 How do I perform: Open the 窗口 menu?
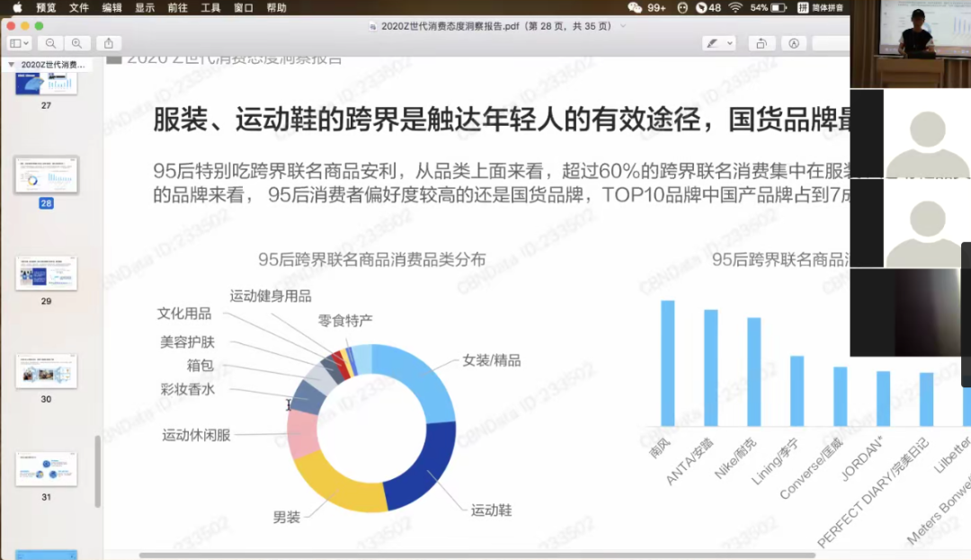(x=244, y=7)
